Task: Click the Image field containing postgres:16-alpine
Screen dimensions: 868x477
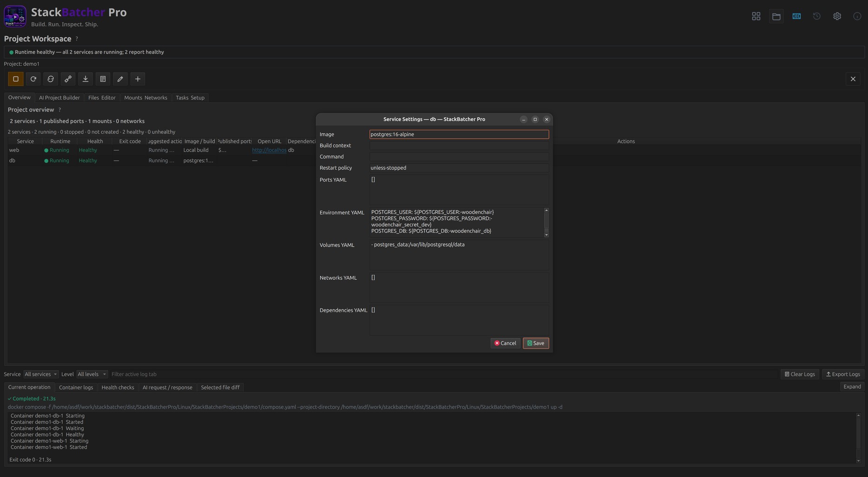Action: (459, 134)
